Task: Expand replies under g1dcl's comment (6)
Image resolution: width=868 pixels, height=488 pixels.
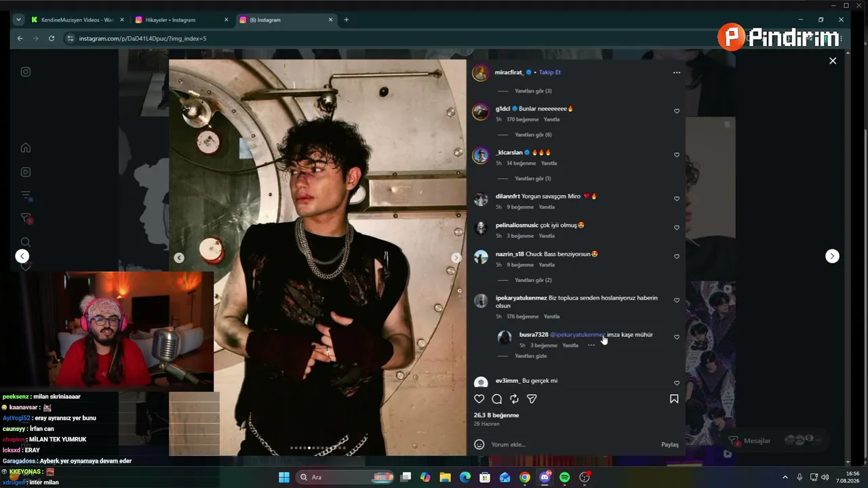Action: click(x=533, y=135)
